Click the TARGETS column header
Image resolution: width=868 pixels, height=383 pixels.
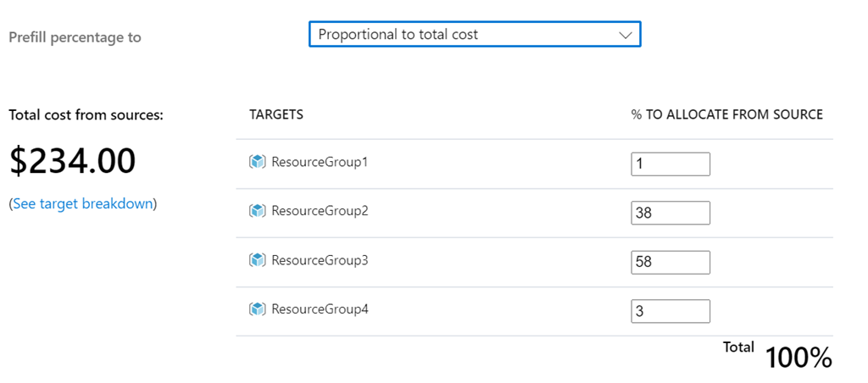click(x=276, y=114)
